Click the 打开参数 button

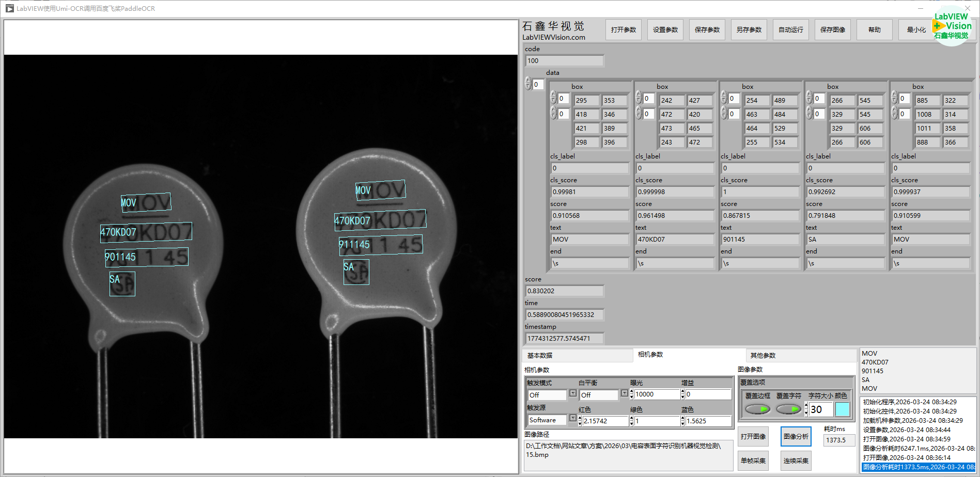(x=623, y=30)
